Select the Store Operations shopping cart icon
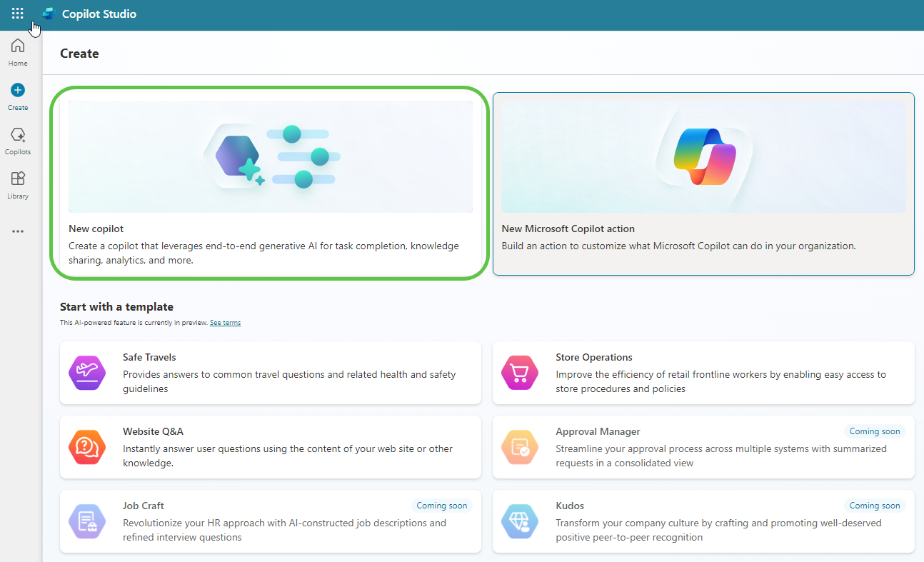 pos(519,372)
